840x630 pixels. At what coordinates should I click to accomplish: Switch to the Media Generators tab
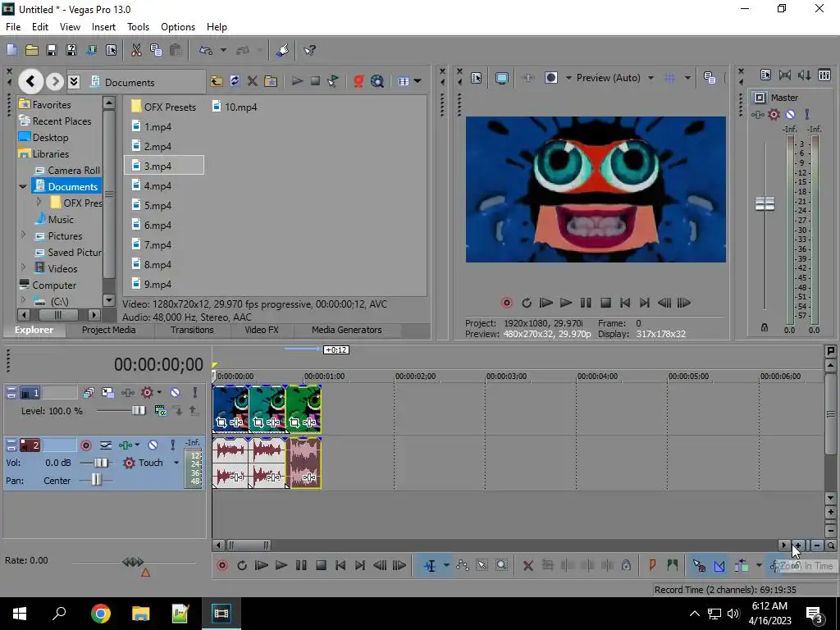[347, 330]
